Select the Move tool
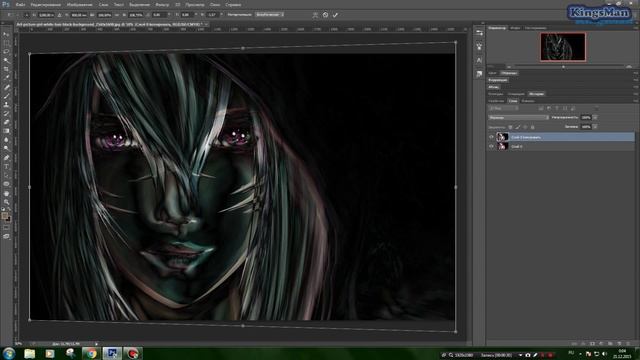Viewport: 640px width, 360px height. (6, 34)
